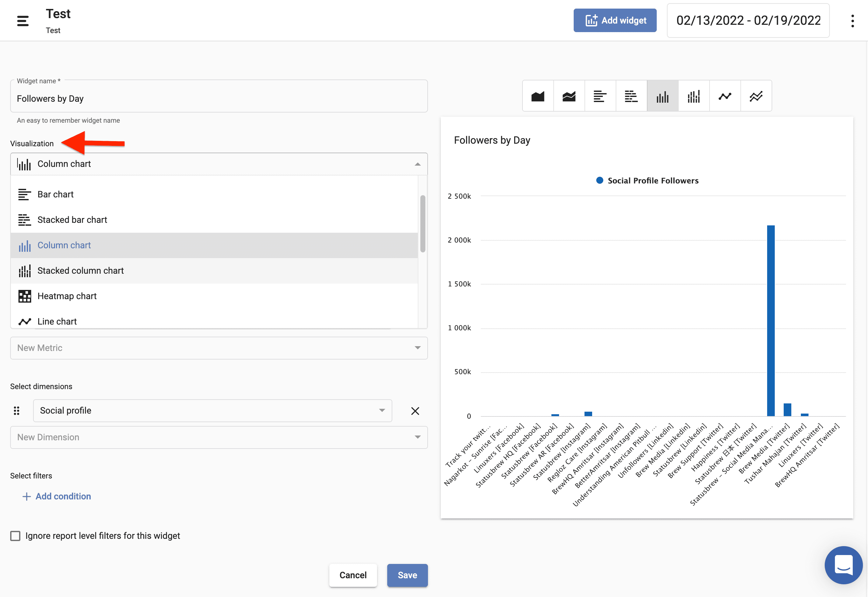Screen dimensions: 868x597
Task: Select the multi-line chart toolbar icon
Action: pyautogui.click(x=756, y=96)
